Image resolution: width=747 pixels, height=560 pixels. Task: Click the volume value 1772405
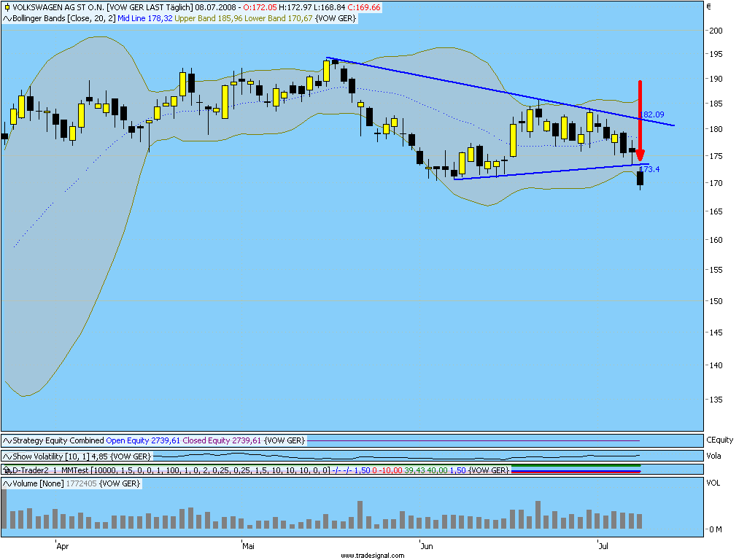pyautogui.click(x=81, y=484)
